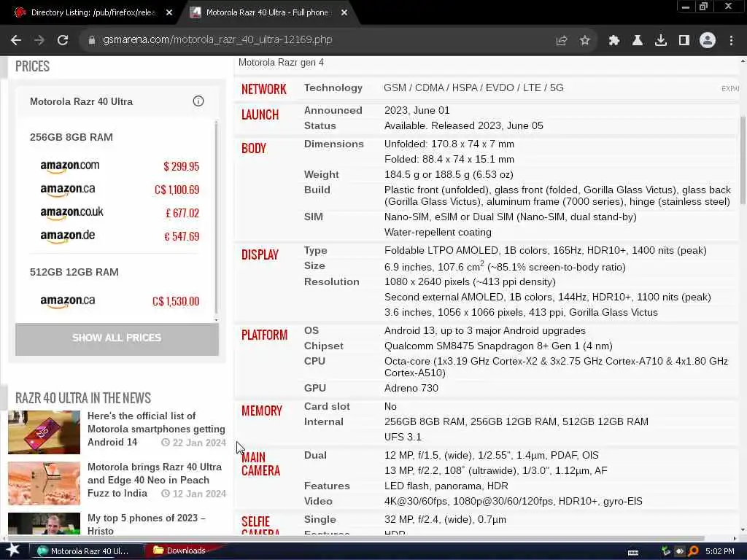747x560 pixels.
Task: Click the page vertical scrollbar thumb
Action: click(743, 161)
